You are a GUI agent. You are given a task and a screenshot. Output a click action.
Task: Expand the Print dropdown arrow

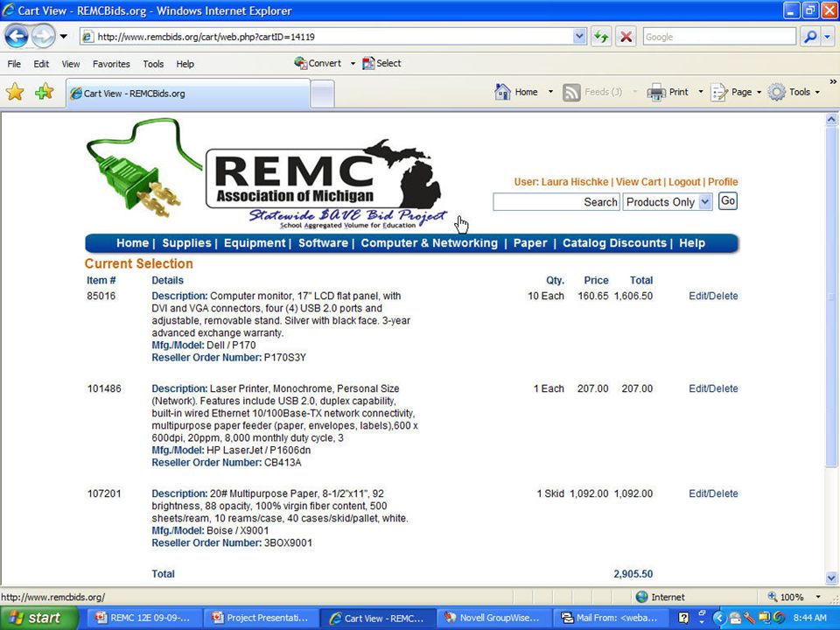(700, 92)
